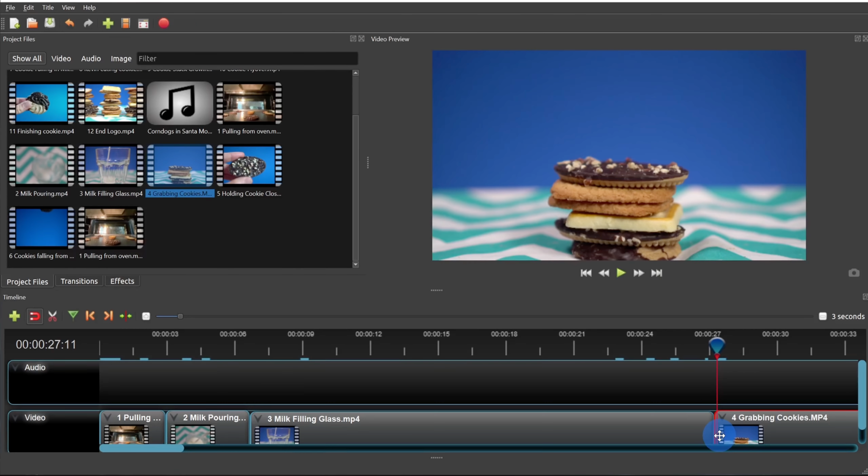Switch to the Transitions tab
Image resolution: width=868 pixels, height=476 pixels.
coord(79,281)
